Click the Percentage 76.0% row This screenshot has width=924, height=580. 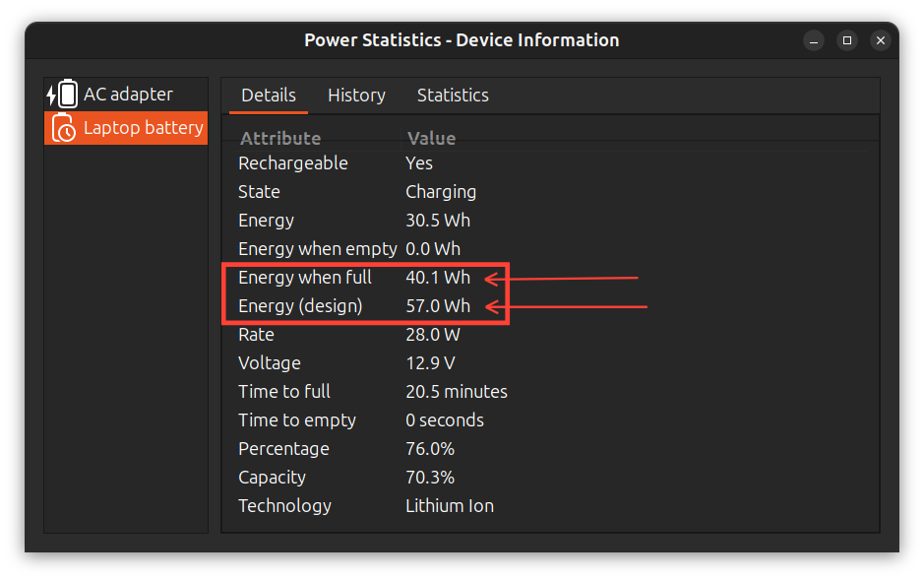354,449
